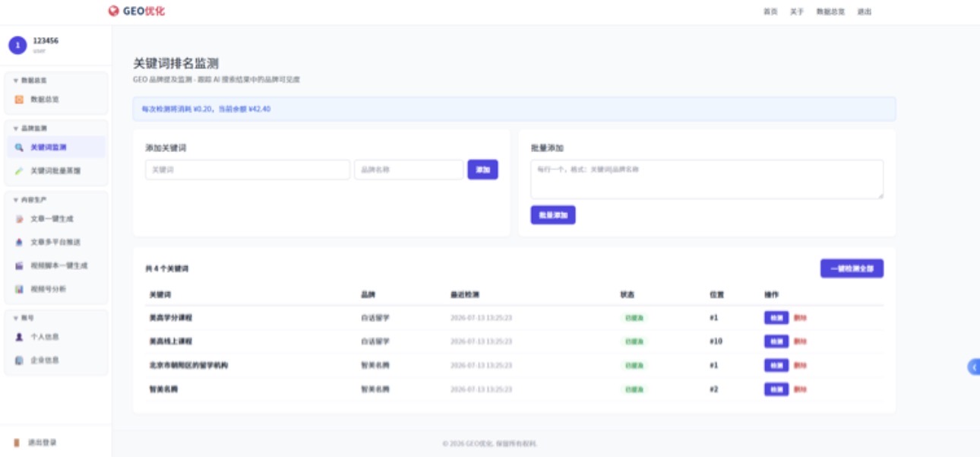The width and height of the screenshot is (980, 457).
Task: Click the 添加 button beside the brand field
Action: [x=482, y=170]
